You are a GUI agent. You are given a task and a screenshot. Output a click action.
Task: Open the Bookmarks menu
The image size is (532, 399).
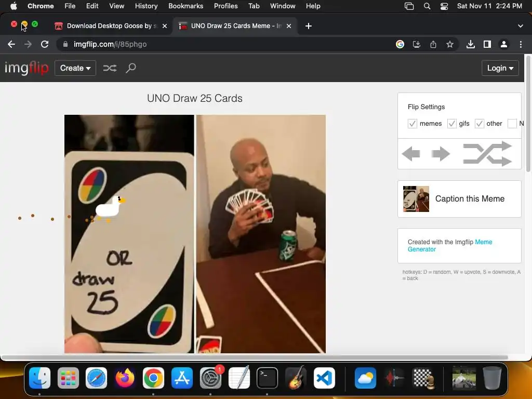(x=185, y=6)
